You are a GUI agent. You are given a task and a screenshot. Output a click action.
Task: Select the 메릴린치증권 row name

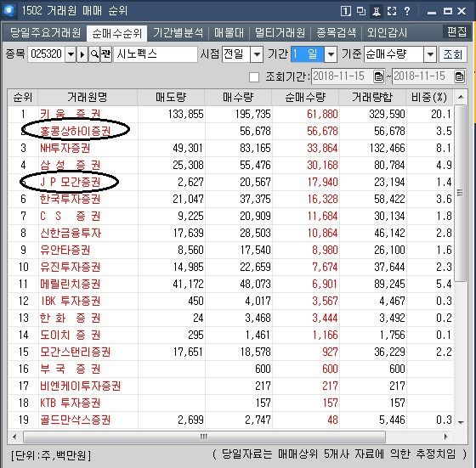pos(70,284)
